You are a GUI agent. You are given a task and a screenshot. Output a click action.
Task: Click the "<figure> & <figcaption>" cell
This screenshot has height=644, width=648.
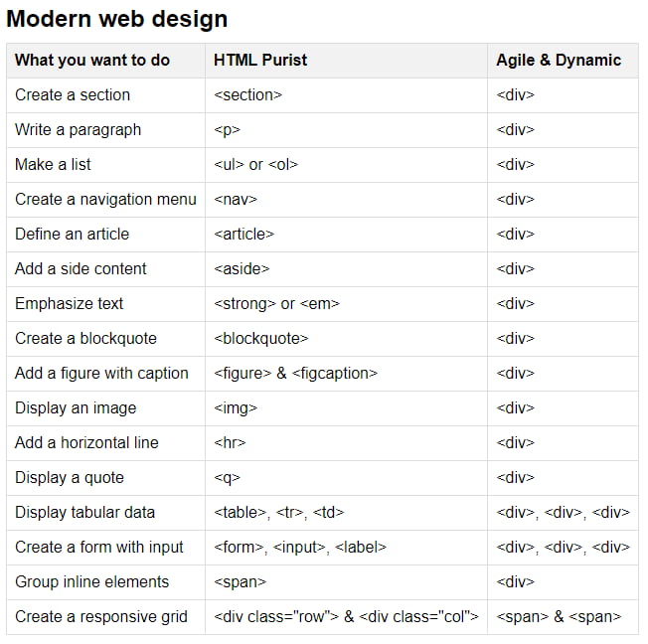pyautogui.click(x=296, y=373)
